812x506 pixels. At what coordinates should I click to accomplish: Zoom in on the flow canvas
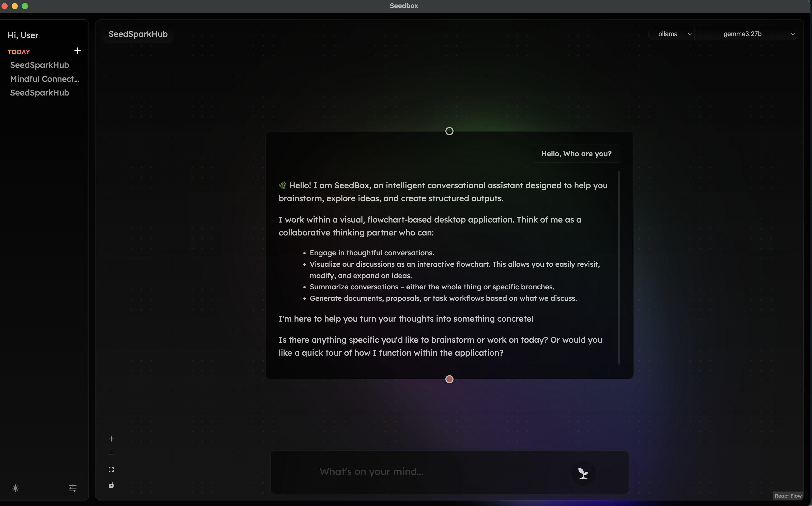111,439
